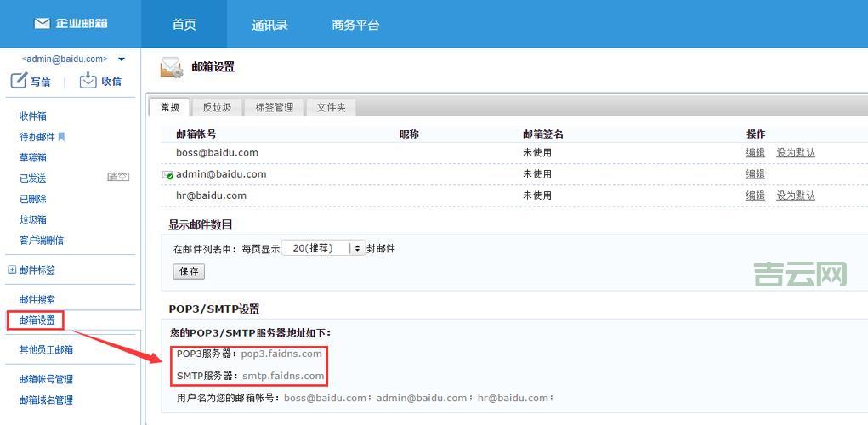
Task: Open the 商务平台 top navigation tab
Action: 355,25
